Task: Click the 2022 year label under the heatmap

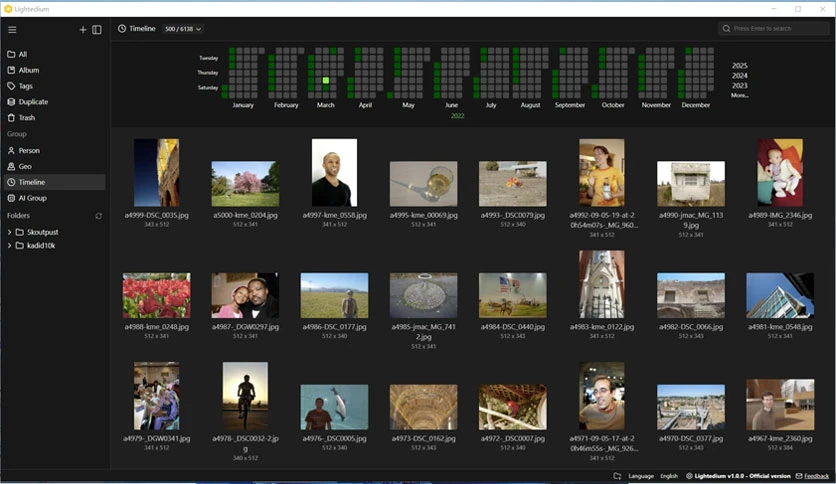Action: point(457,116)
